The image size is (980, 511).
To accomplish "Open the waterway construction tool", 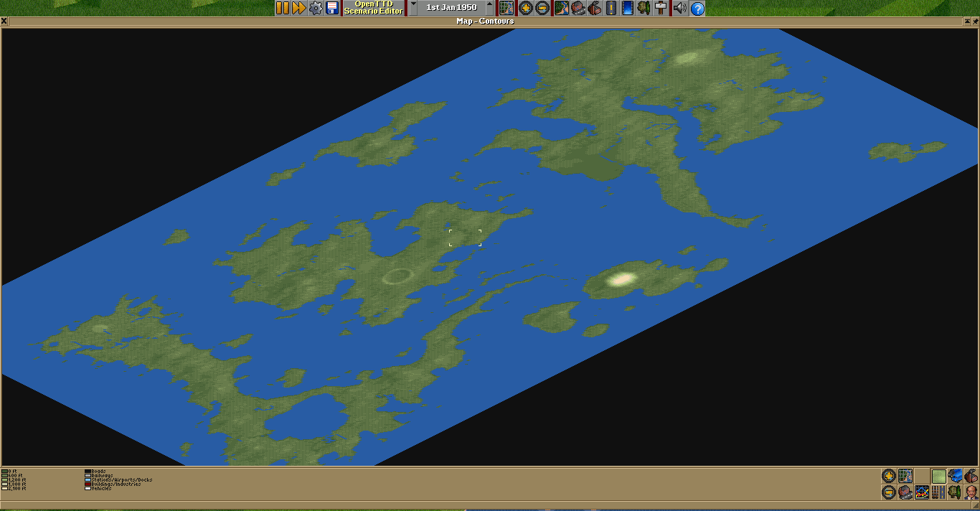I will click(x=627, y=8).
